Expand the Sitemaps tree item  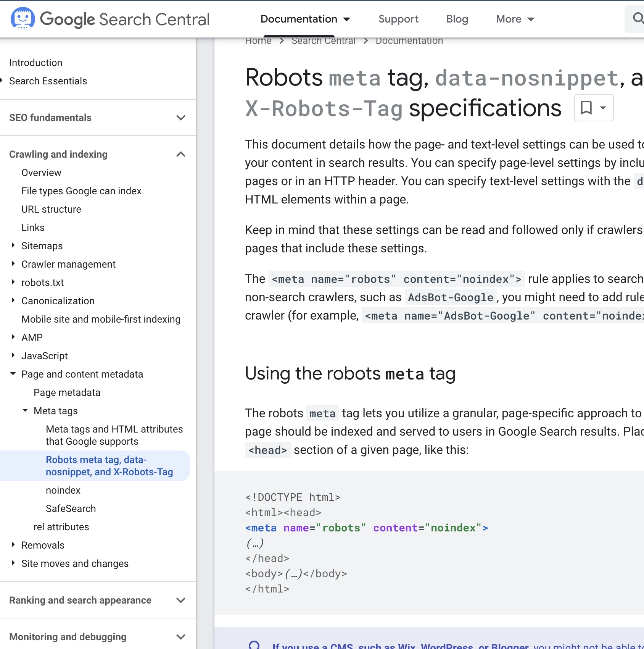pos(13,245)
